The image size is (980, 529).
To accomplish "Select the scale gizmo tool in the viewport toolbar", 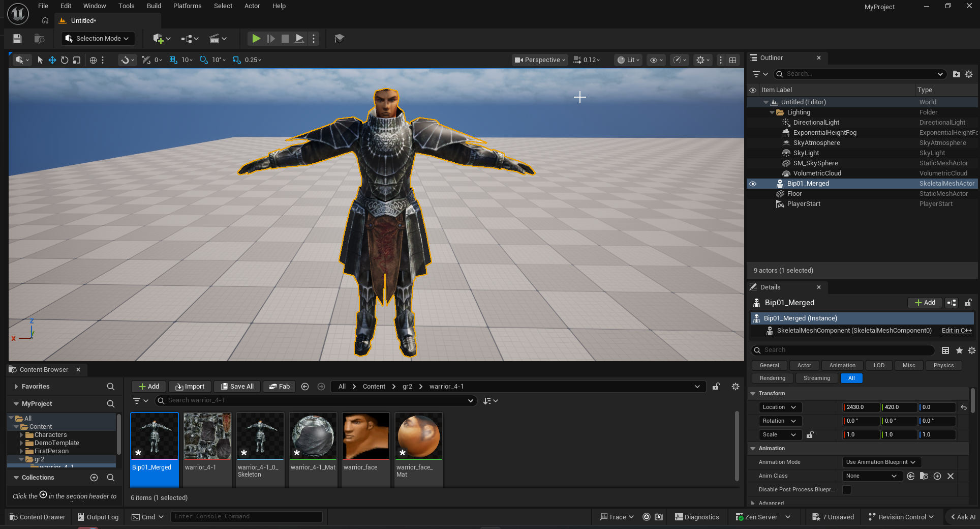I will pyautogui.click(x=77, y=60).
